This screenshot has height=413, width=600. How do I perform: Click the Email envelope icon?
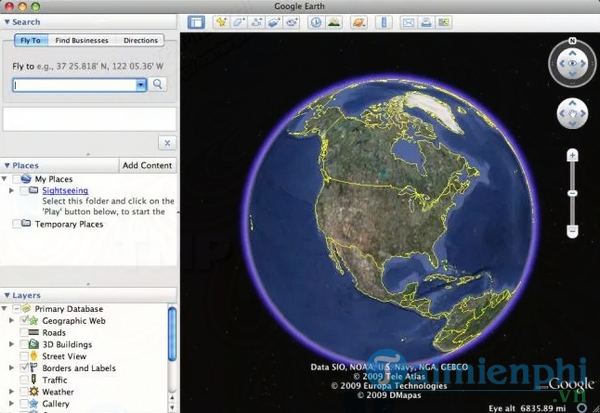point(408,22)
